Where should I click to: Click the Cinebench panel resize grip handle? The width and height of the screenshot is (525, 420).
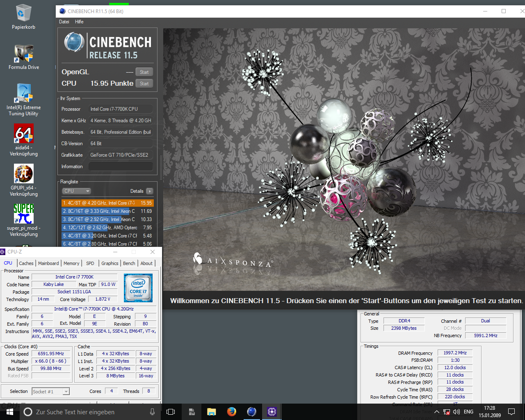161,168
